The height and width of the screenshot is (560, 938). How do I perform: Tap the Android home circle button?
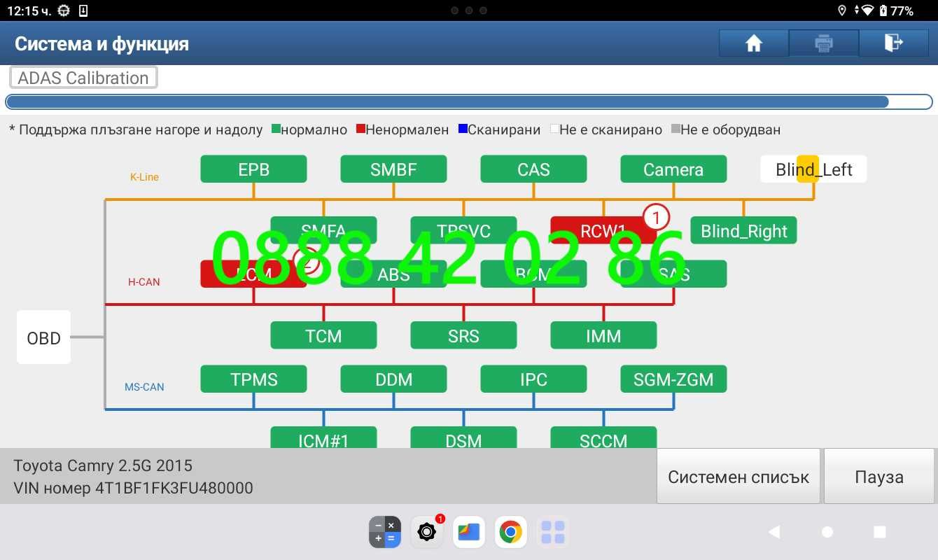[x=827, y=532]
